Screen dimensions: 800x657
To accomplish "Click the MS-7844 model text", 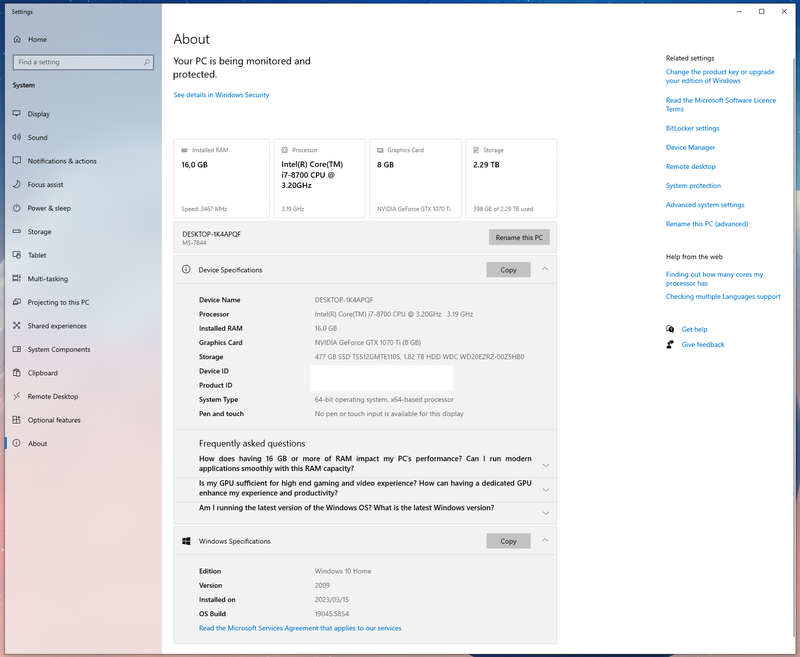I will 194,243.
